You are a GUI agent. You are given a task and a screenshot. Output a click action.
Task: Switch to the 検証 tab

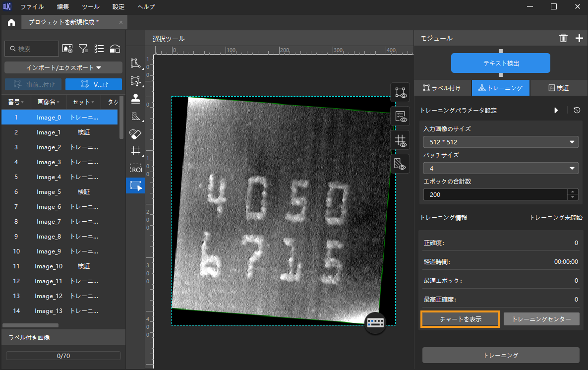tap(559, 88)
